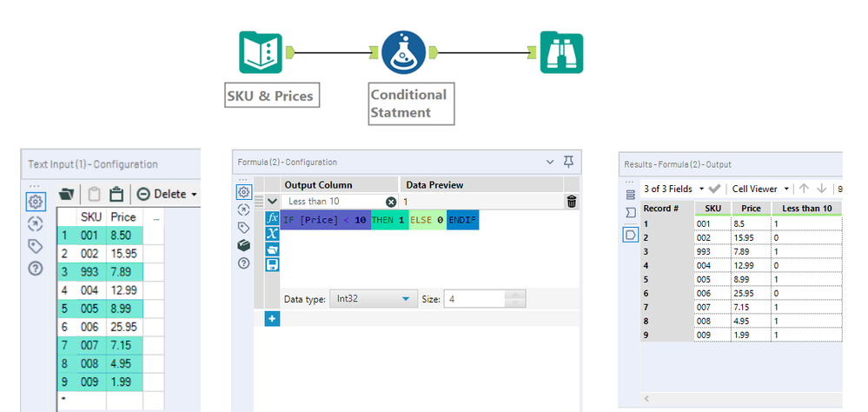Click the Conditional Statment annotation

click(x=411, y=103)
